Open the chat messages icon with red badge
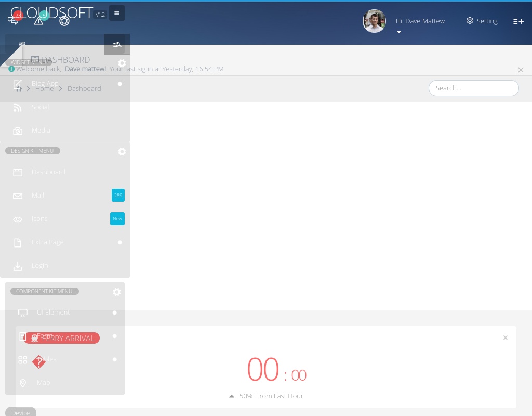532x416 pixels. (13, 20)
